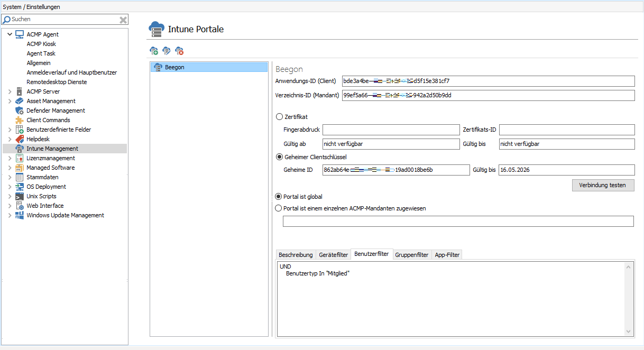The height and width of the screenshot is (350, 644).
Task: Add a new Intune portal
Action: tap(154, 51)
